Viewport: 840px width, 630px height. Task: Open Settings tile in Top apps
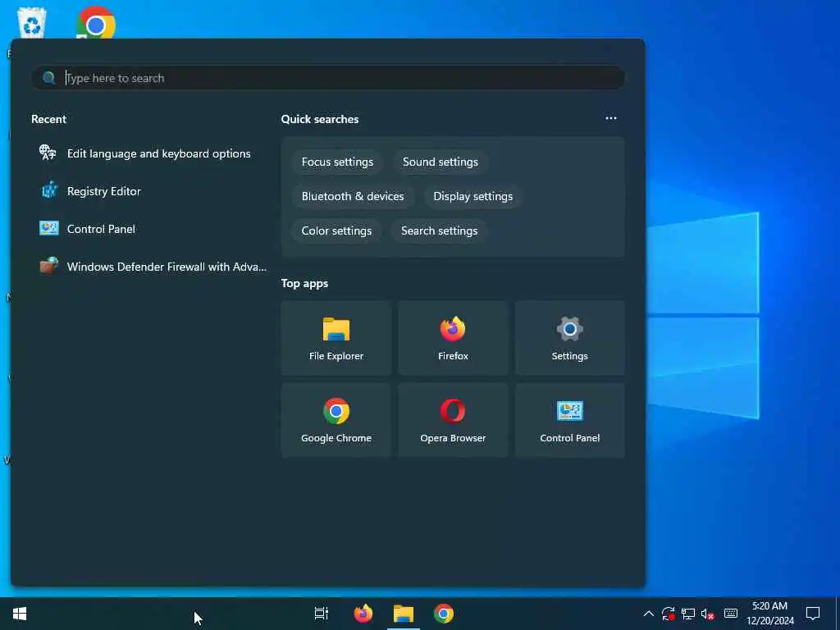tap(569, 338)
